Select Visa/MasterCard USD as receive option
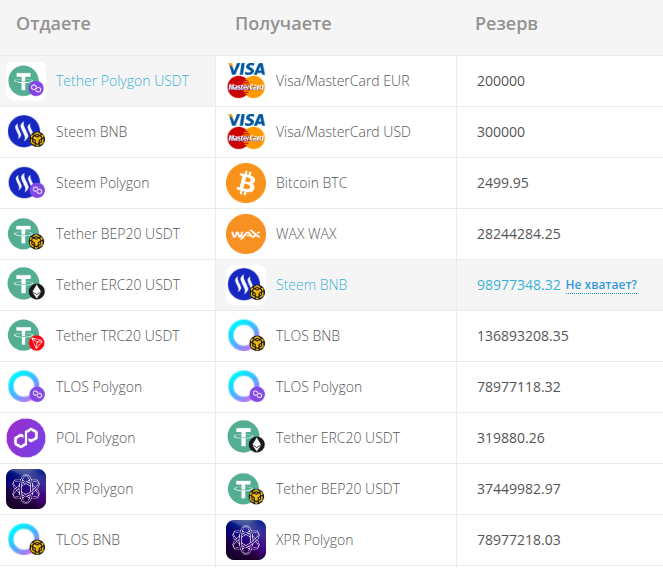 pos(343,132)
